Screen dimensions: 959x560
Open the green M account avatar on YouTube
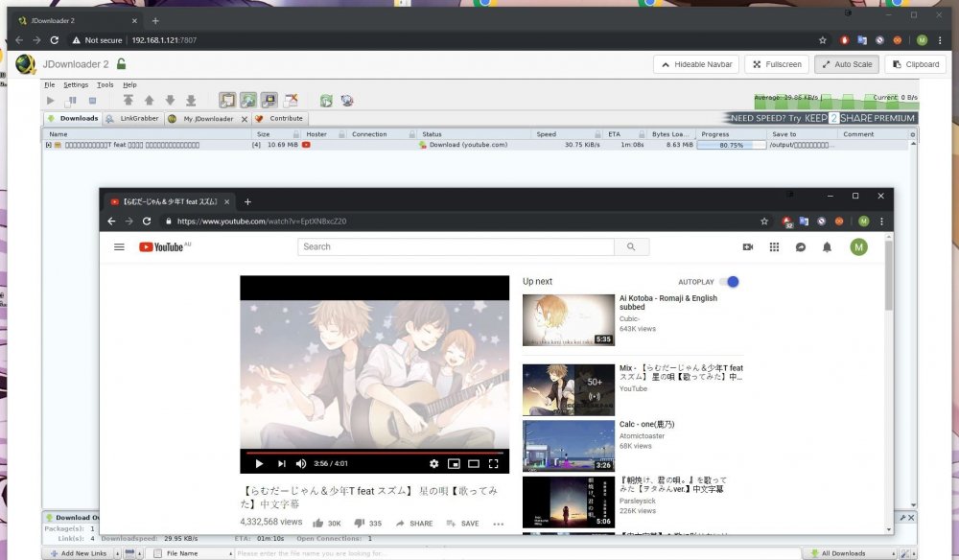858,247
